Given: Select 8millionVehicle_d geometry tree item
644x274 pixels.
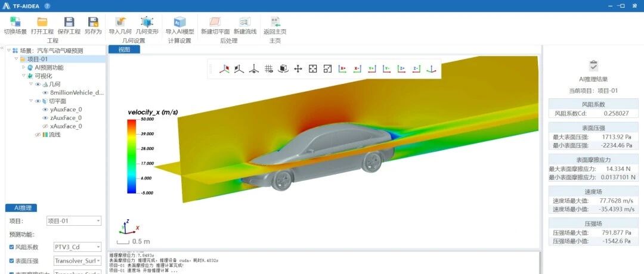Looking at the screenshot, I should (77, 93).
